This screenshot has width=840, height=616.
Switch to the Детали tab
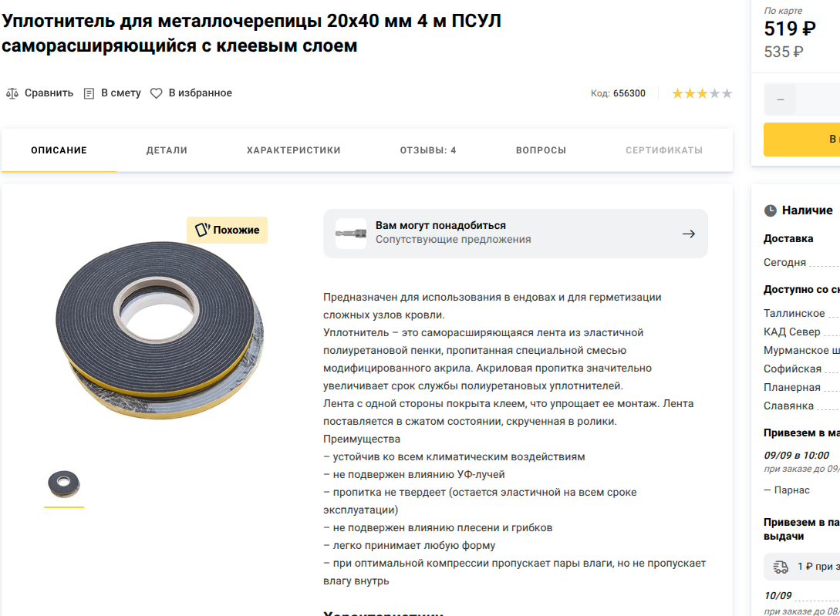[167, 150]
